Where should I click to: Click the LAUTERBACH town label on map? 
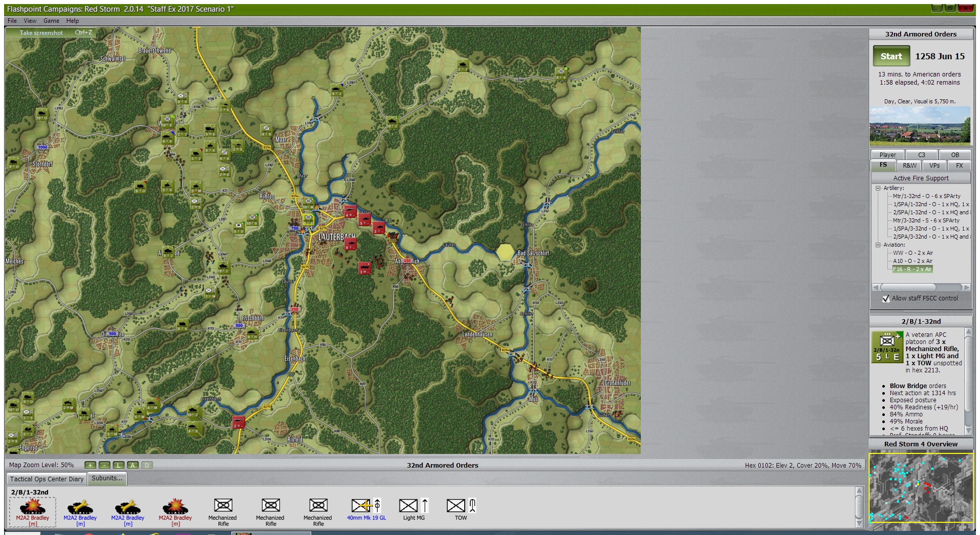[x=337, y=237]
